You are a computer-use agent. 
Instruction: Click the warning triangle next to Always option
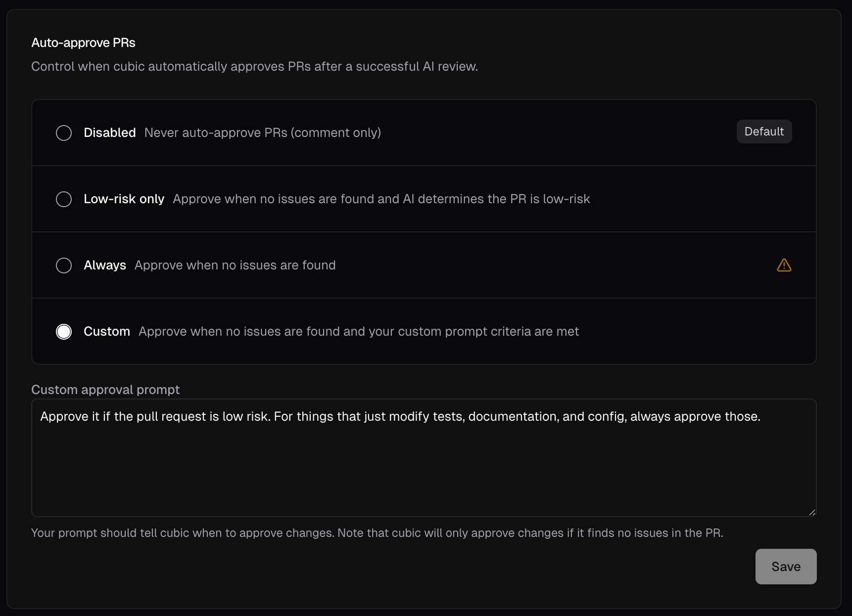click(x=784, y=265)
